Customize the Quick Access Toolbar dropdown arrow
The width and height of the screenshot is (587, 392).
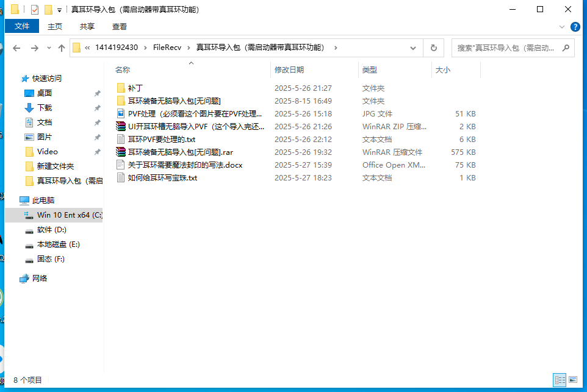click(59, 9)
